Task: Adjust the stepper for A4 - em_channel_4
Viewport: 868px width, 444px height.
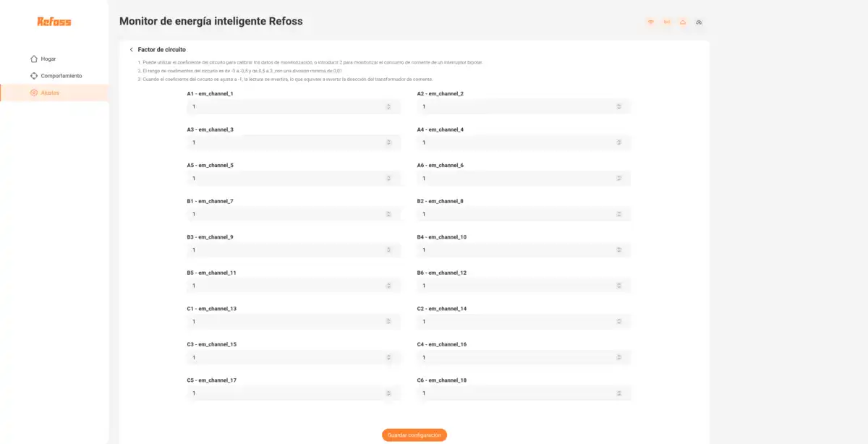Action: 618,142
